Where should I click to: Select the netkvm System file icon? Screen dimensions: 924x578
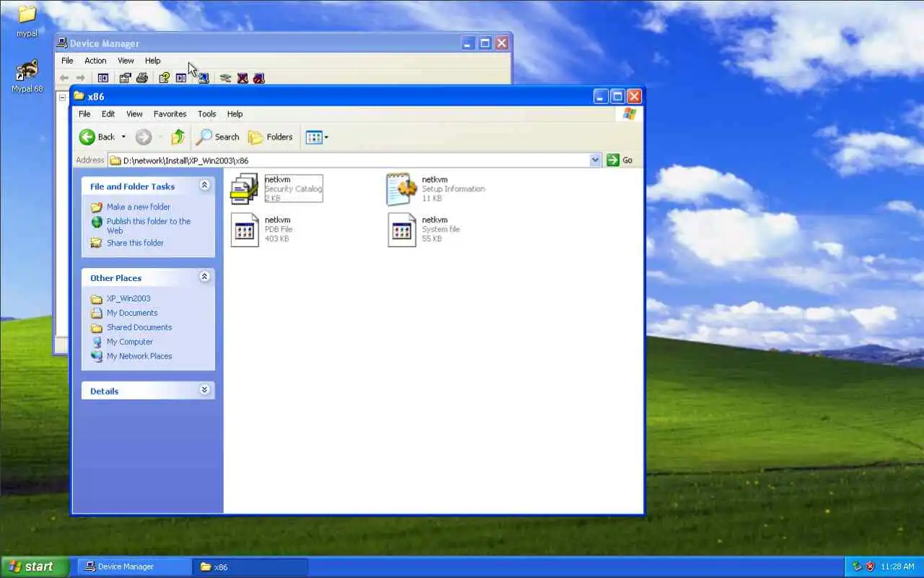(402, 230)
